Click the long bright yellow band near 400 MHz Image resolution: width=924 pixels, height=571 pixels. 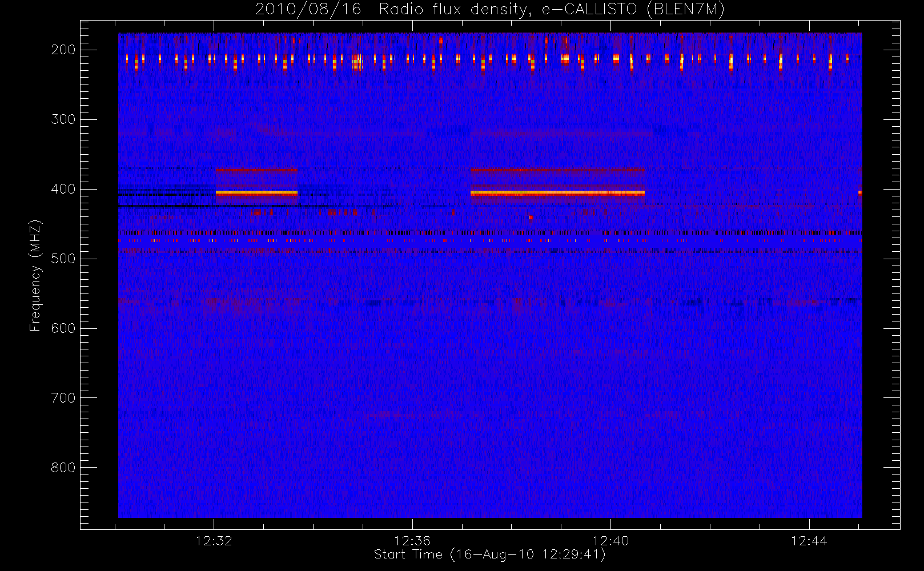pos(557,193)
